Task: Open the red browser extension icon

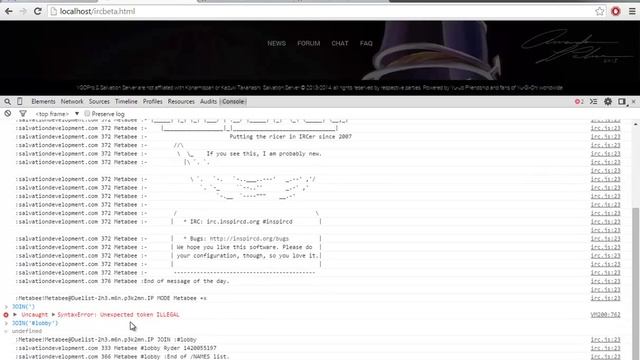Action: 616,11
